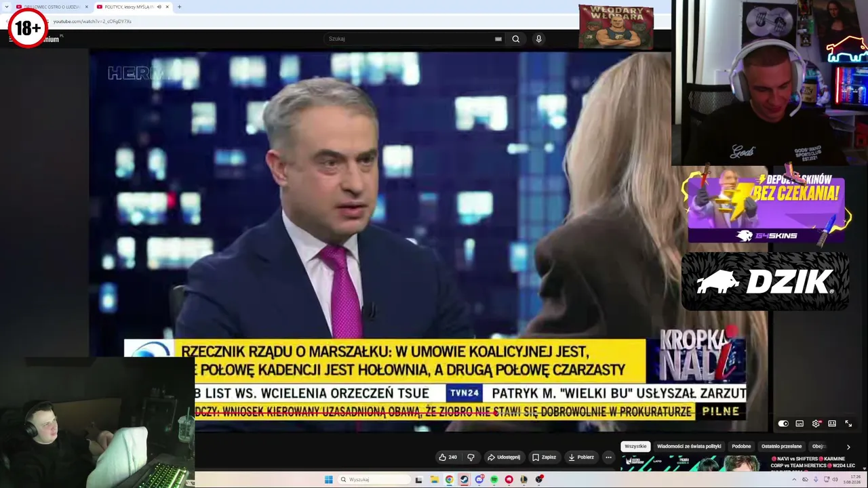Open the video player settings gear

coord(816,424)
